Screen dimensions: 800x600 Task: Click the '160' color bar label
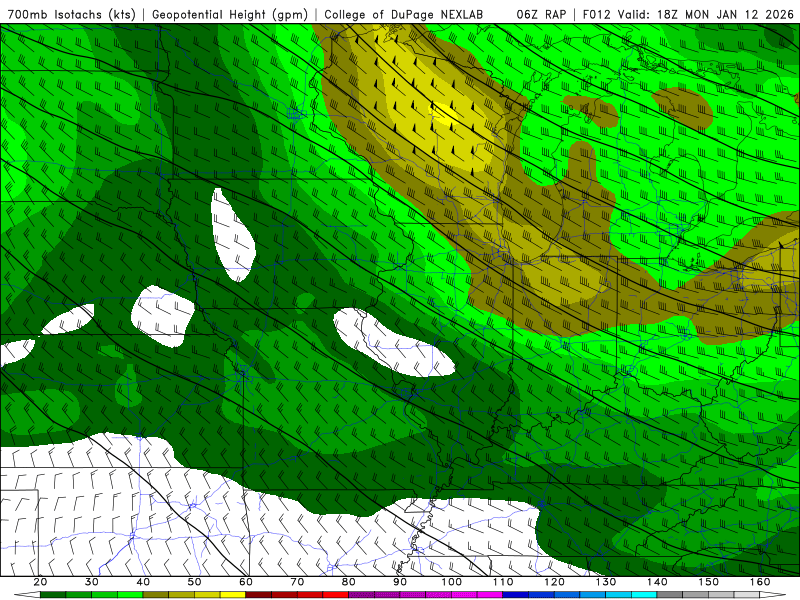[760, 582]
